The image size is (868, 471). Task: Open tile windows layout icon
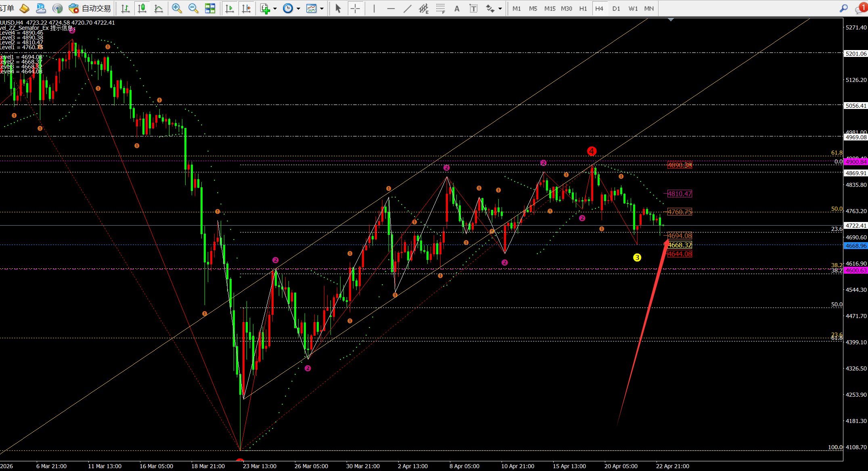210,8
